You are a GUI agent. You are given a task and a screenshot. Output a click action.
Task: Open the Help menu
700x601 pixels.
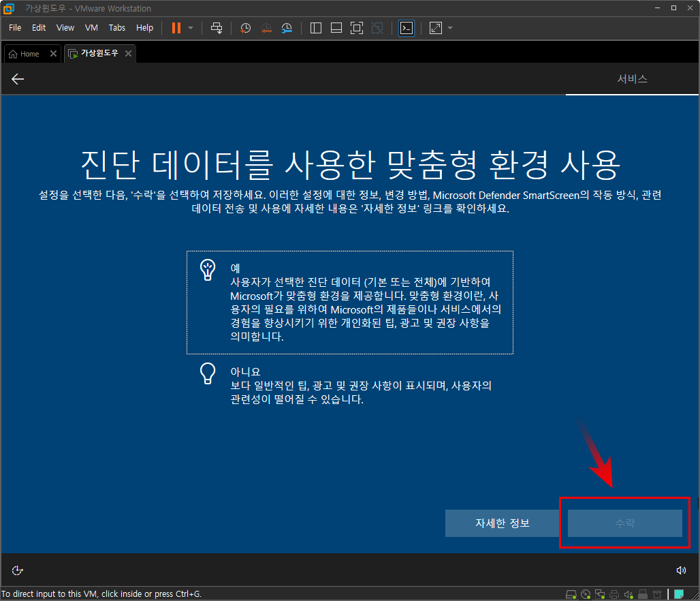click(x=144, y=28)
